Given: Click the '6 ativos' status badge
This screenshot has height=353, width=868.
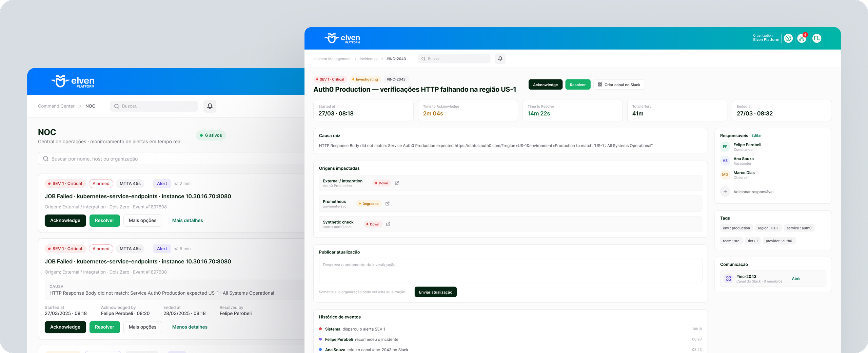Looking at the screenshot, I should (211, 135).
